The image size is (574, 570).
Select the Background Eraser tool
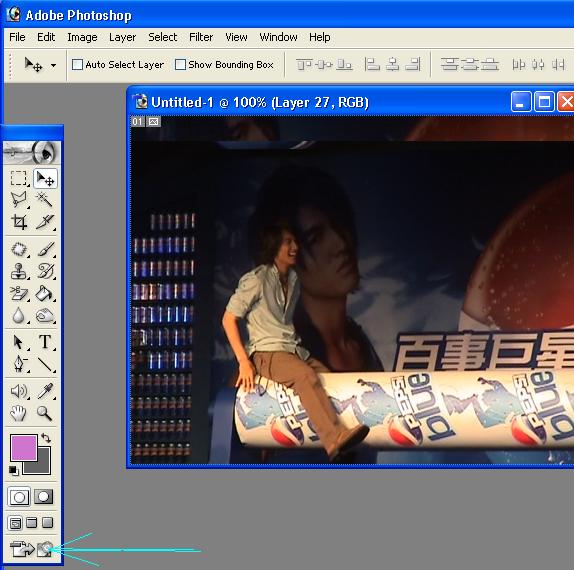(18, 293)
